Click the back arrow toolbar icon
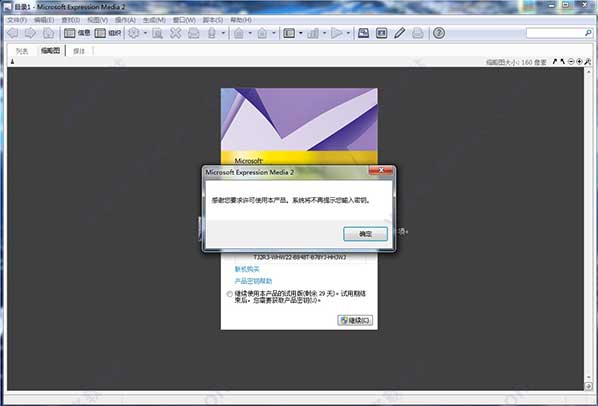This screenshot has width=598, height=406. (13, 33)
